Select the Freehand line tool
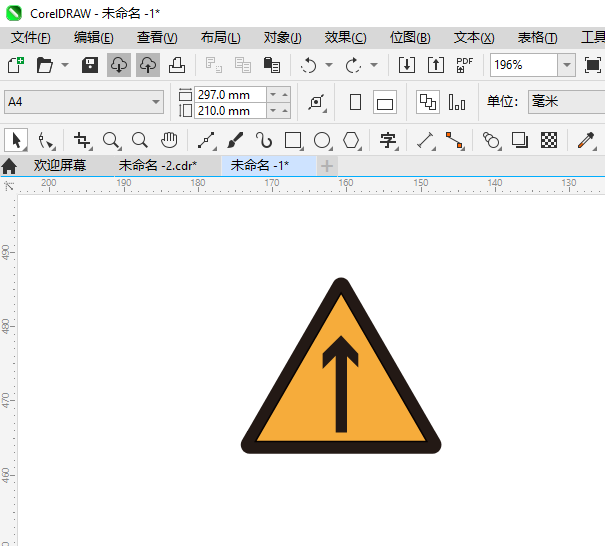The image size is (605, 546). (206, 140)
